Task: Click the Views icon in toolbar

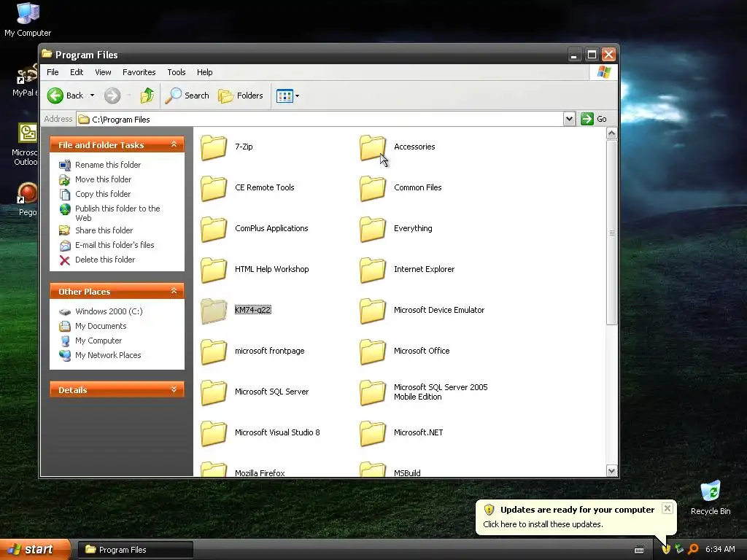Action: tap(285, 96)
